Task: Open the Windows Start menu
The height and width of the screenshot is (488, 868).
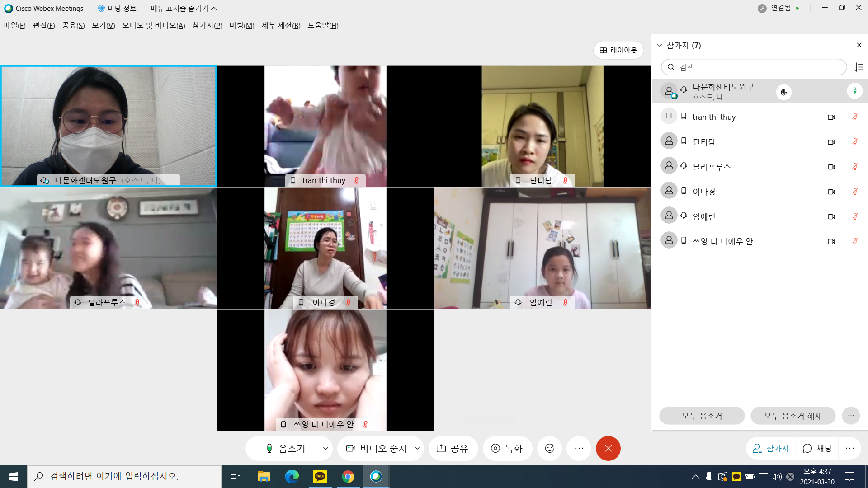Action: pos(14,476)
